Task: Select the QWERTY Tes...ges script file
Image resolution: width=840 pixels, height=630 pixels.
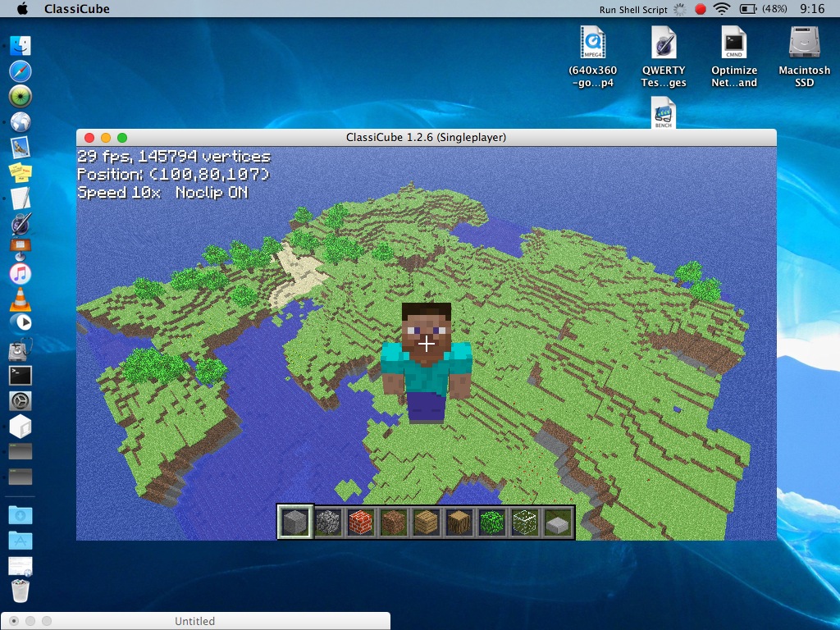Action: click(x=663, y=57)
